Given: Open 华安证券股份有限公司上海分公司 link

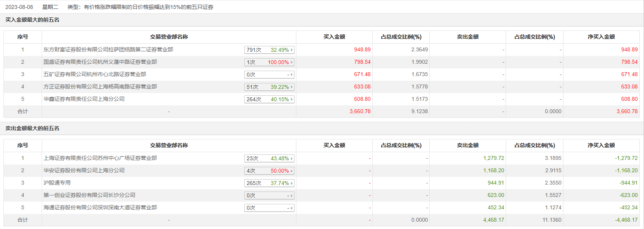Looking at the screenshot, I should coord(84,170).
